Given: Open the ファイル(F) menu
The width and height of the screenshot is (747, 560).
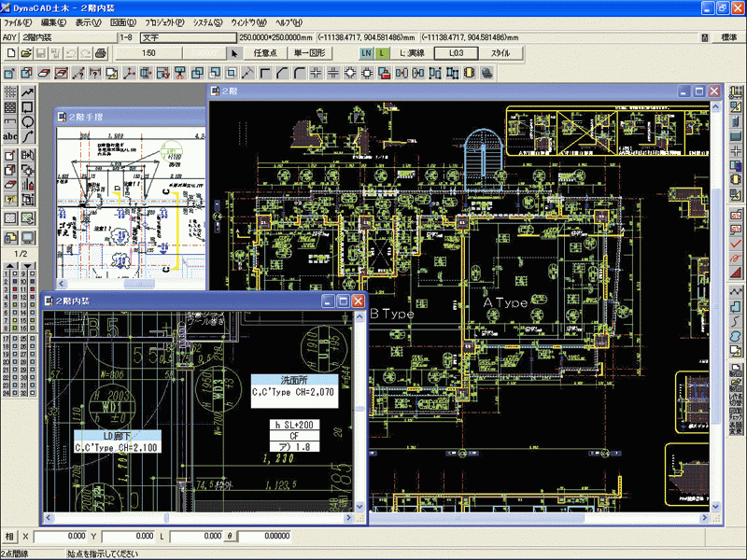Looking at the screenshot, I should tap(19, 22).
